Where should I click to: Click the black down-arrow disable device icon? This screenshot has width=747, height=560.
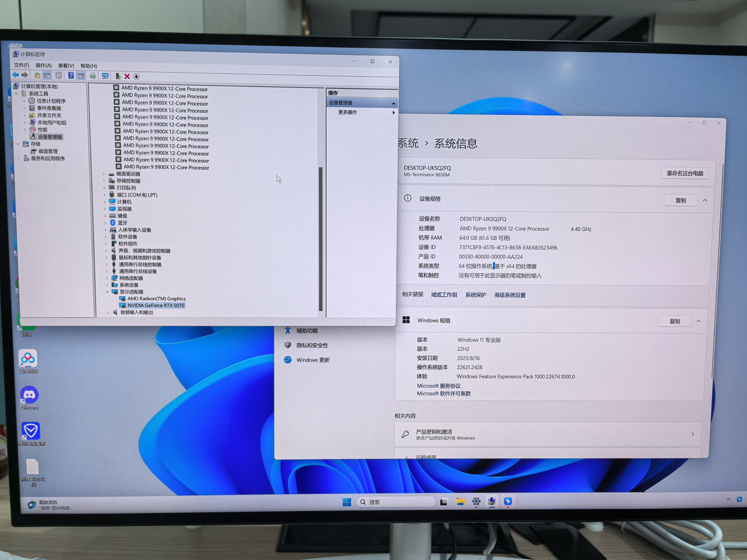(136, 77)
